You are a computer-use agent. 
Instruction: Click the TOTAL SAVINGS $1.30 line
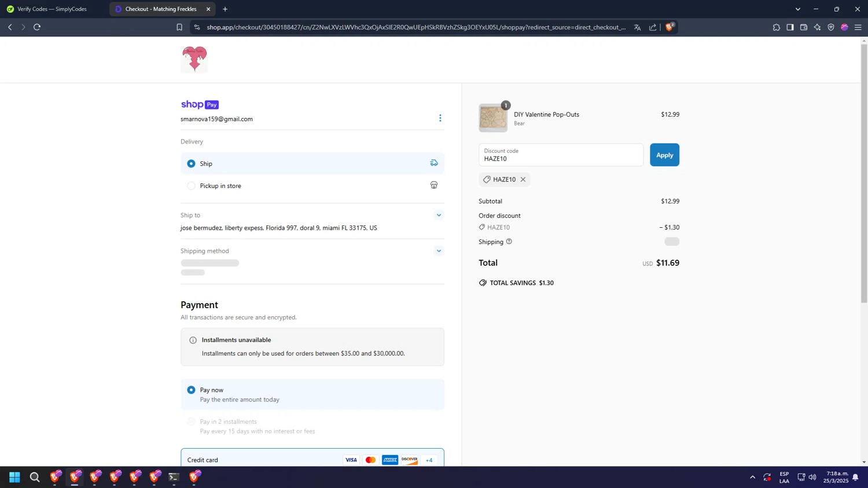pos(516,283)
